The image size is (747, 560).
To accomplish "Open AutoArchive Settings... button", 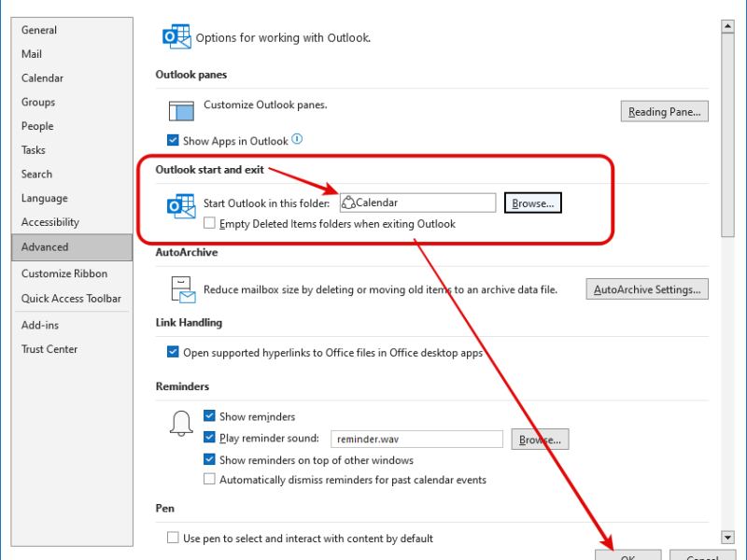I will 647,289.
